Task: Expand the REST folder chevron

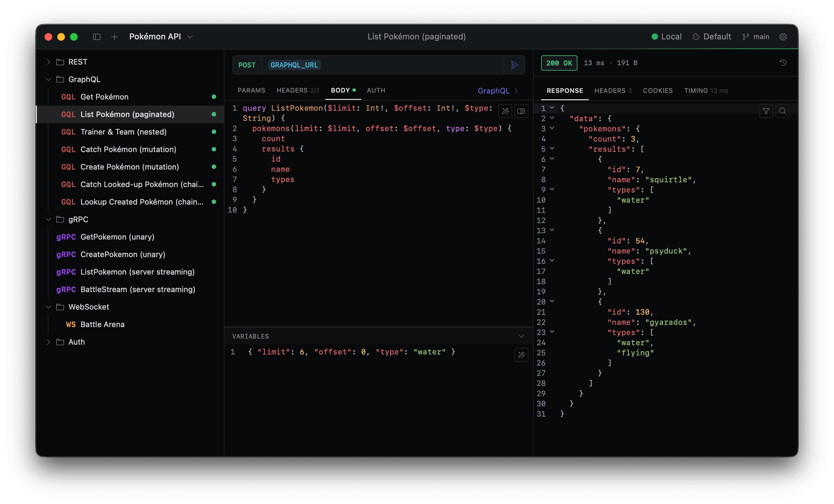Action: click(x=48, y=62)
